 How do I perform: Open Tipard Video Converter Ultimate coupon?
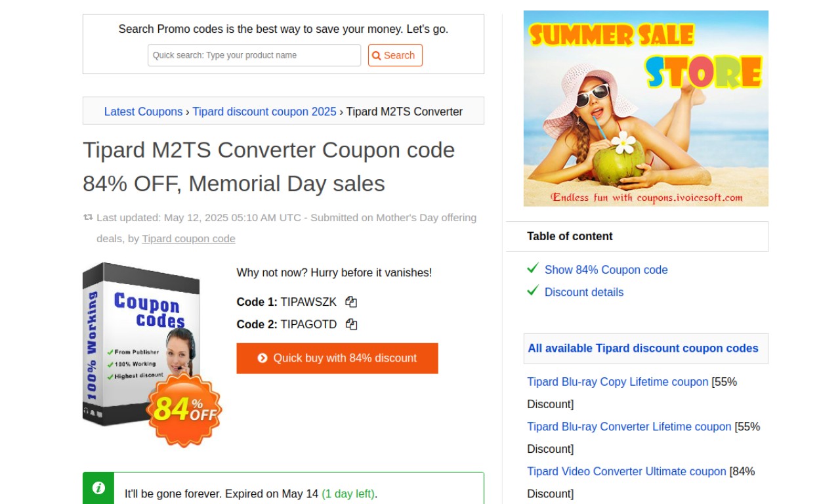click(627, 471)
